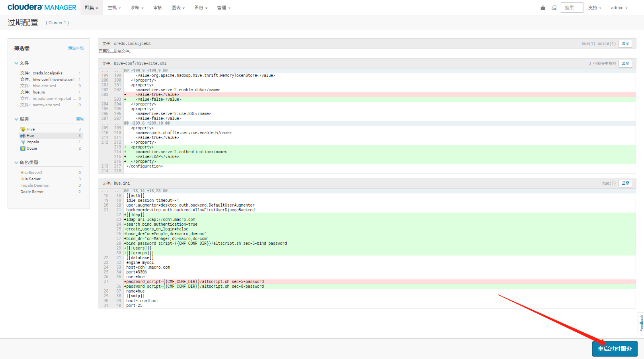Viewport: 644px width, 359px height.
Task: Click 显示 button for creds.localjceks file
Action: (x=625, y=43)
